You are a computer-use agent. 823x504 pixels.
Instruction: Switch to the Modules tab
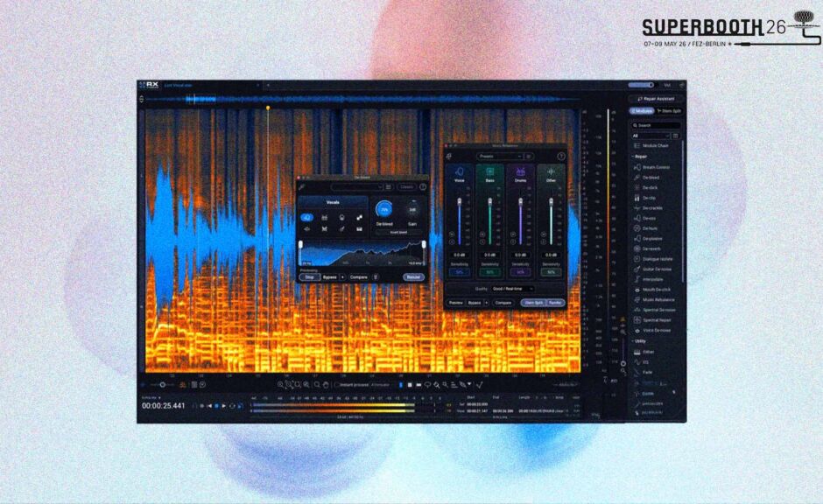[642, 111]
